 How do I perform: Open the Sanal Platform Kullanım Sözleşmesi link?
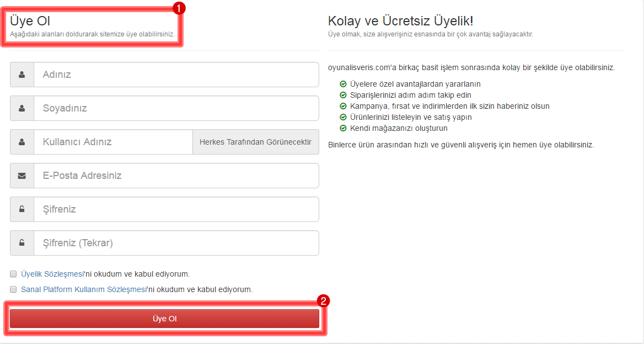[84, 290]
